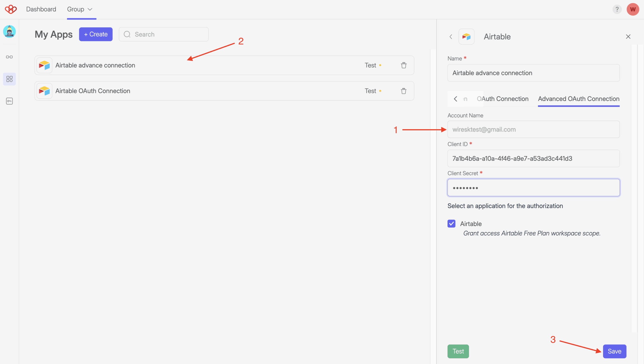Close the Airtable side panel
This screenshot has width=644, height=364.
(x=628, y=37)
